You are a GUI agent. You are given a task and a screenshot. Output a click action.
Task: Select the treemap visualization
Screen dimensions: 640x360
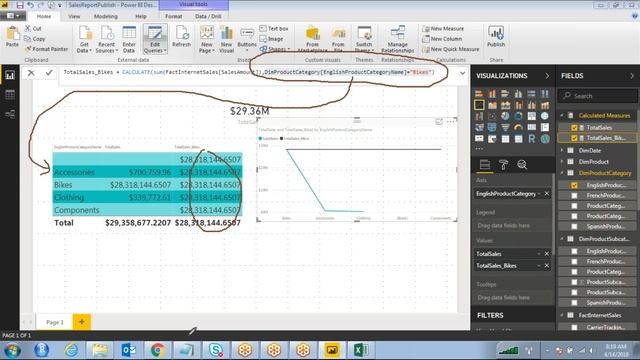coord(531,116)
